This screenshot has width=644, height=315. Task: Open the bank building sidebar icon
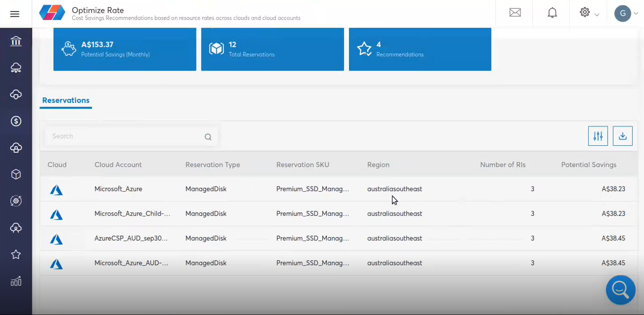click(16, 41)
